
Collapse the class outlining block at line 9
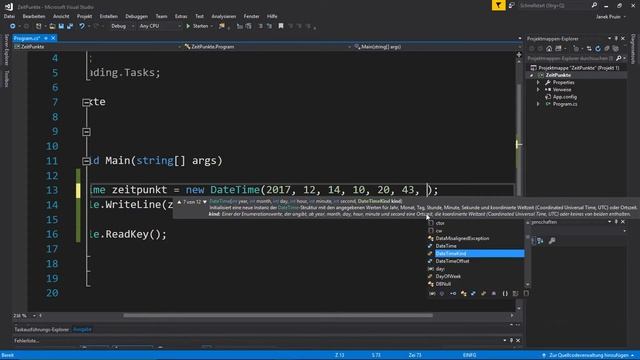[x=86, y=132]
